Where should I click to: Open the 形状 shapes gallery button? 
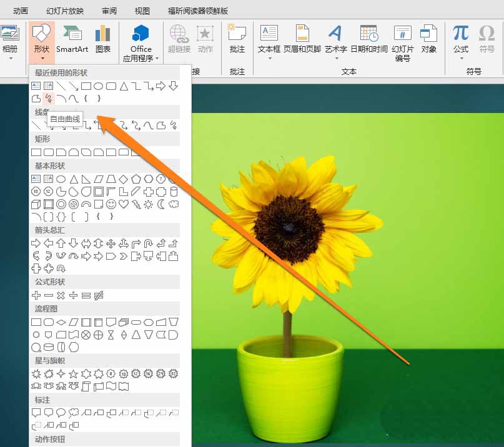click(x=41, y=42)
